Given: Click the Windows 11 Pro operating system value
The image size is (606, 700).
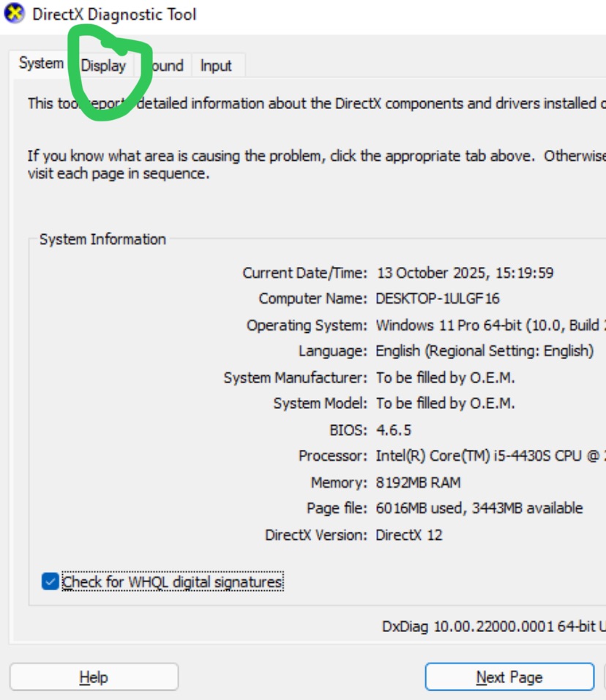Looking at the screenshot, I should 490,325.
